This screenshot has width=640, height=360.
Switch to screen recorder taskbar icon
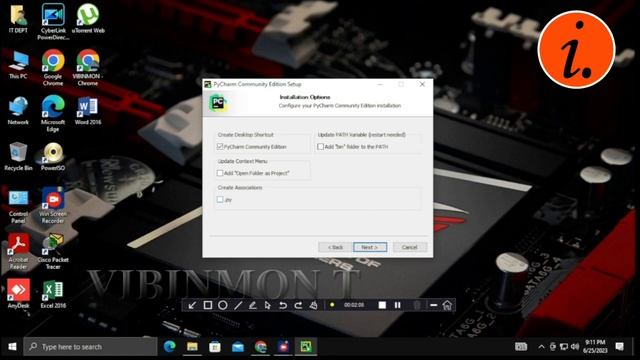[x=283, y=347]
